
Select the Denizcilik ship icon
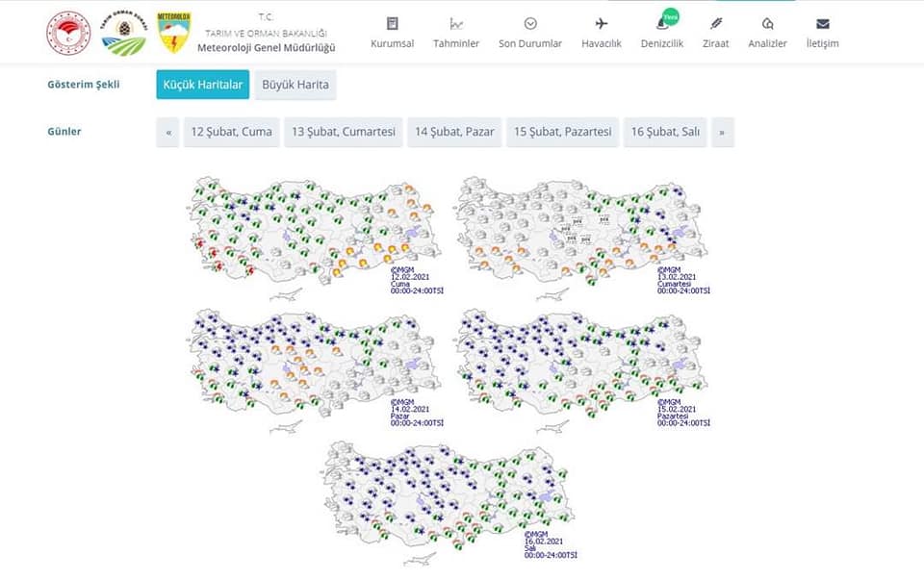pyautogui.click(x=662, y=23)
